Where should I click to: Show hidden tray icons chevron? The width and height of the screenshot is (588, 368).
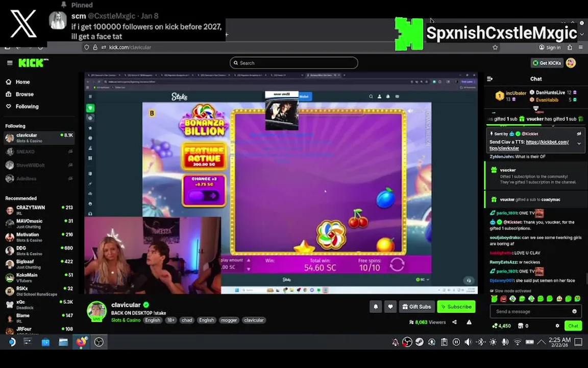click(x=541, y=342)
